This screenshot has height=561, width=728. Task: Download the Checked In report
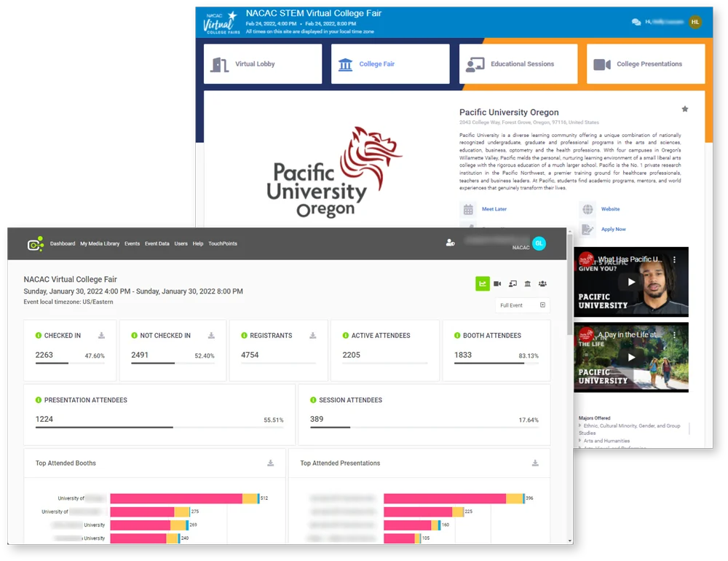pos(101,335)
